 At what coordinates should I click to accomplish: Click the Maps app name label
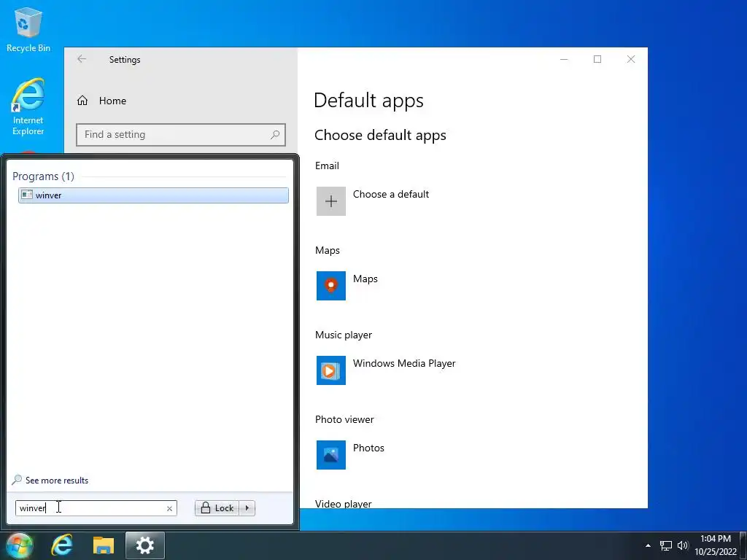pos(365,279)
